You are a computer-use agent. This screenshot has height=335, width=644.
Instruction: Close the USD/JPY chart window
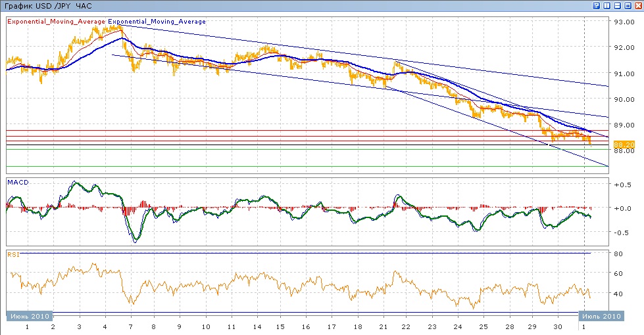point(637,5)
